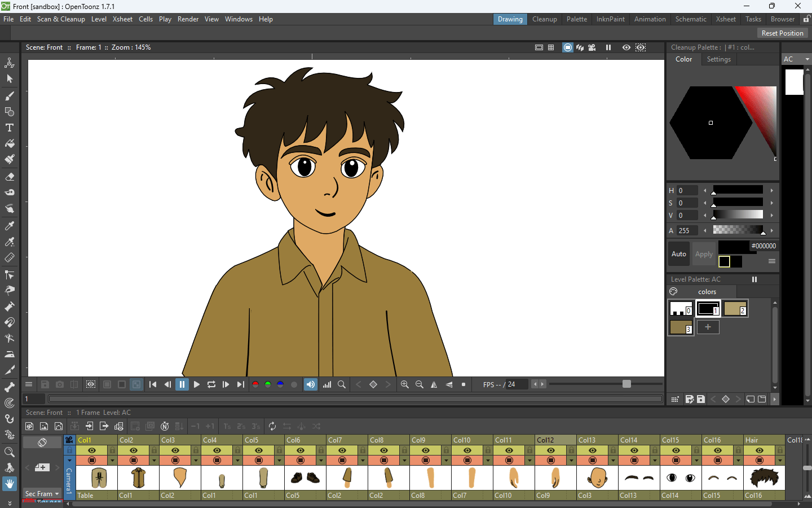The height and width of the screenshot is (508, 812).
Task: Select color swatch 2 in level palette
Action: (735, 309)
